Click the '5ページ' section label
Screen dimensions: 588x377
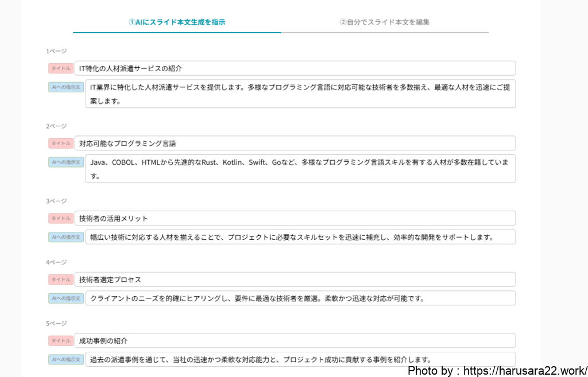[x=56, y=323]
